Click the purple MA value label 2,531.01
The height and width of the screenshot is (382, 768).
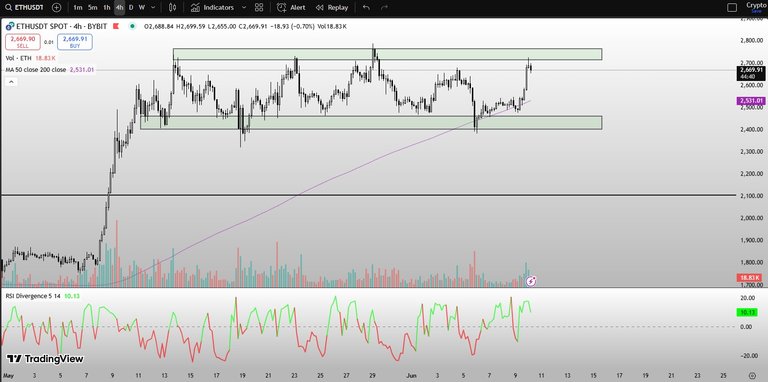click(750, 101)
